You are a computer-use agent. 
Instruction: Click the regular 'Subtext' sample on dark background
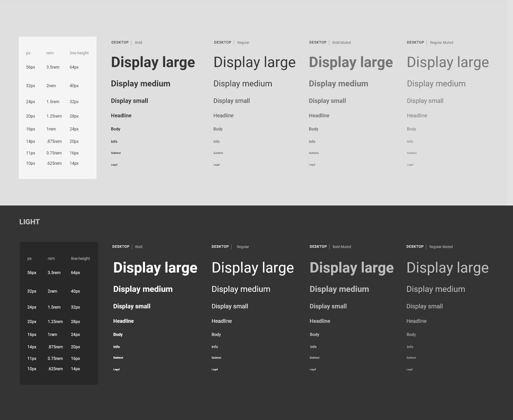(x=216, y=358)
